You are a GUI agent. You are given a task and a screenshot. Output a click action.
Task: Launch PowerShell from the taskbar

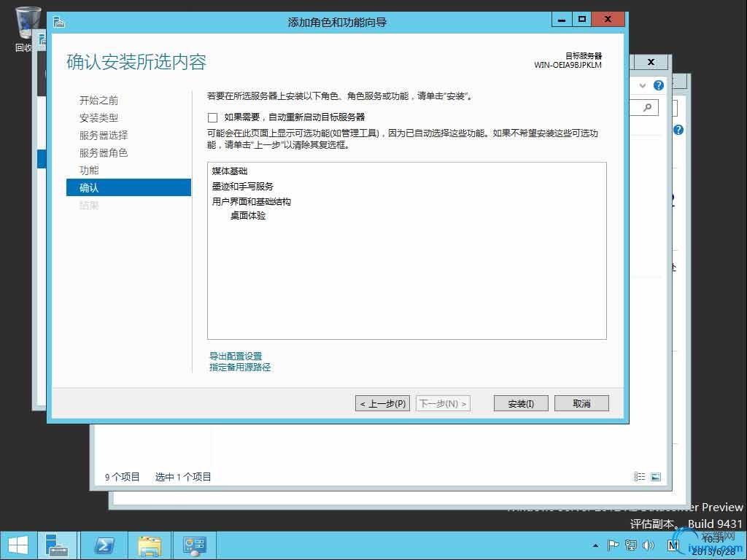[104, 545]
